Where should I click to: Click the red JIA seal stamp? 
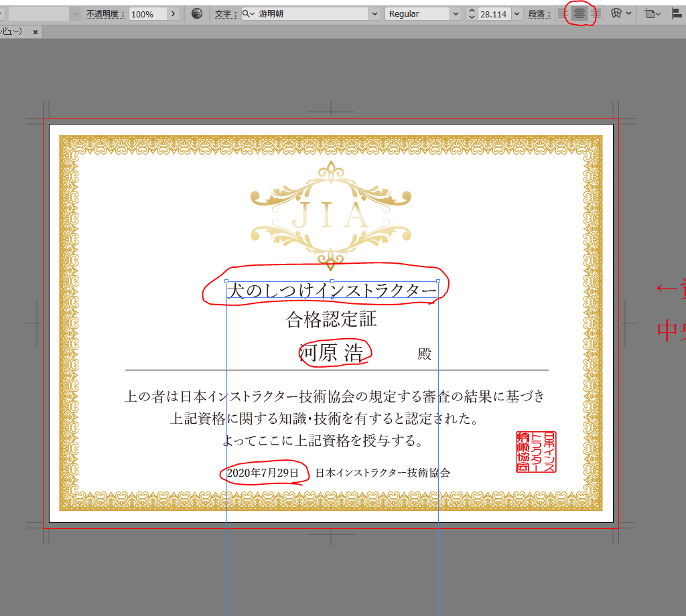tap(536, 452)
